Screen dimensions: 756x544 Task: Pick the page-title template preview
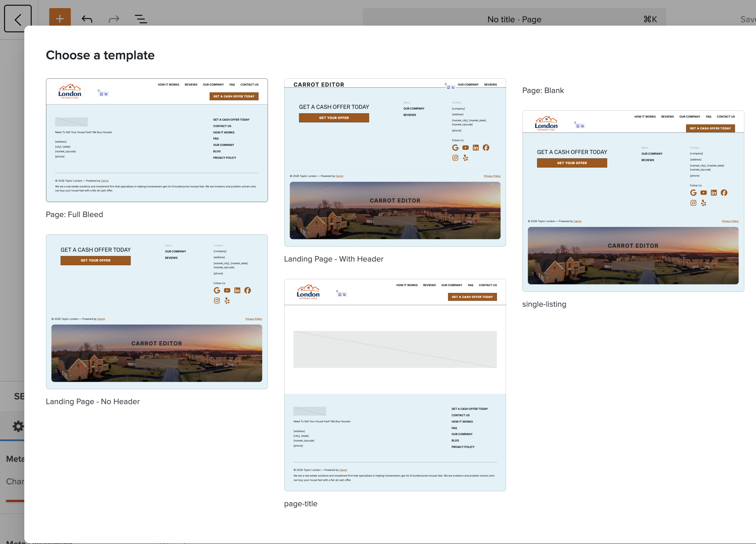coord(395,385)
